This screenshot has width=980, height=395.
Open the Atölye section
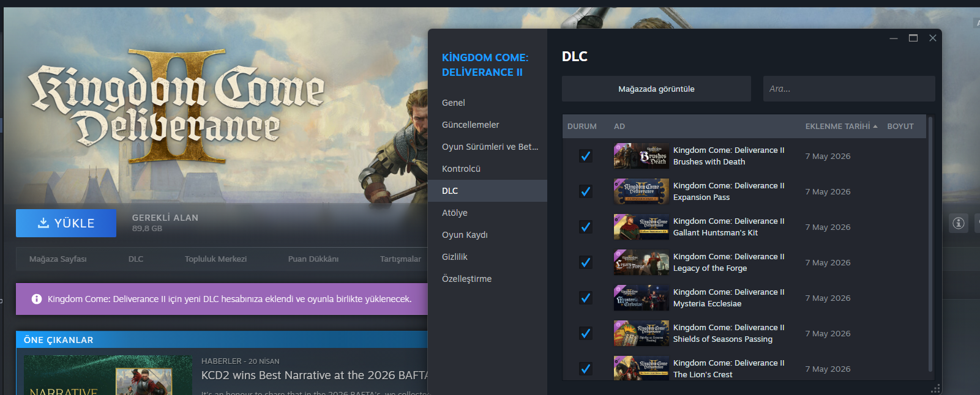coord(487,213)
